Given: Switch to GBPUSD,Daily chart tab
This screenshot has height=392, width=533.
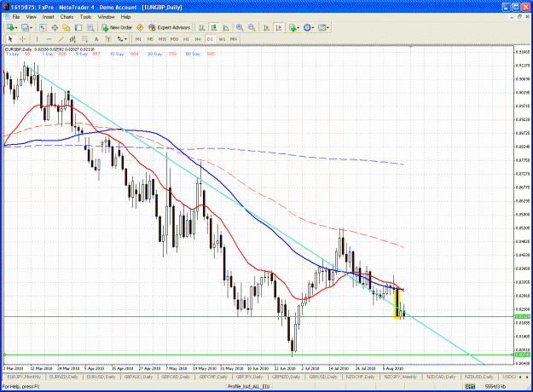Looking at the screenshot, I should (x=323, y=377).
